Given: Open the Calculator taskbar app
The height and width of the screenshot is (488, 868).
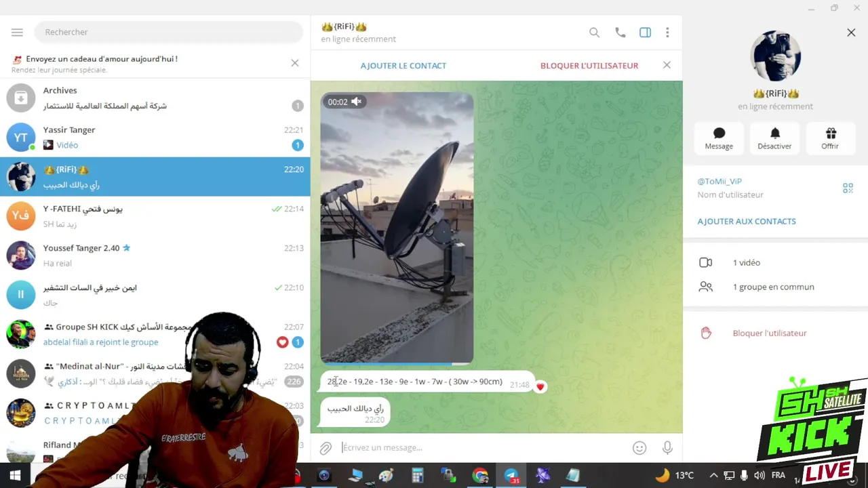Looking at the screenshot, I should [x=417, y=476].
